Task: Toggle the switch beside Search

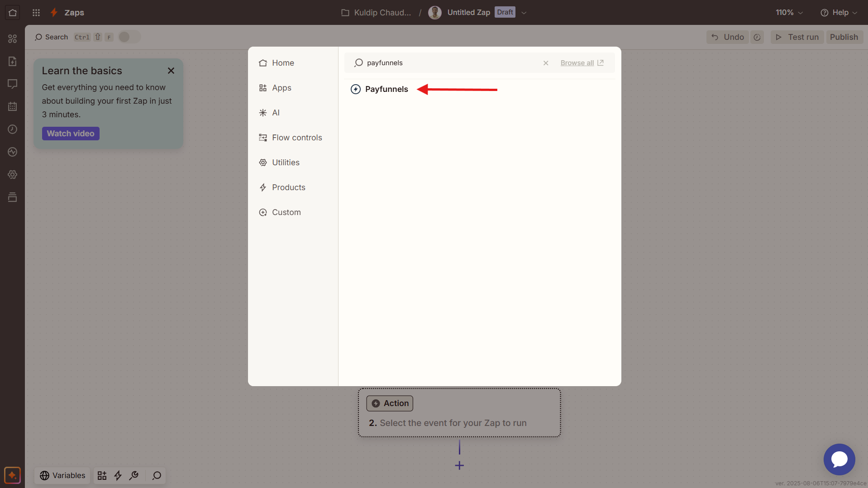Action: (129, 37)
